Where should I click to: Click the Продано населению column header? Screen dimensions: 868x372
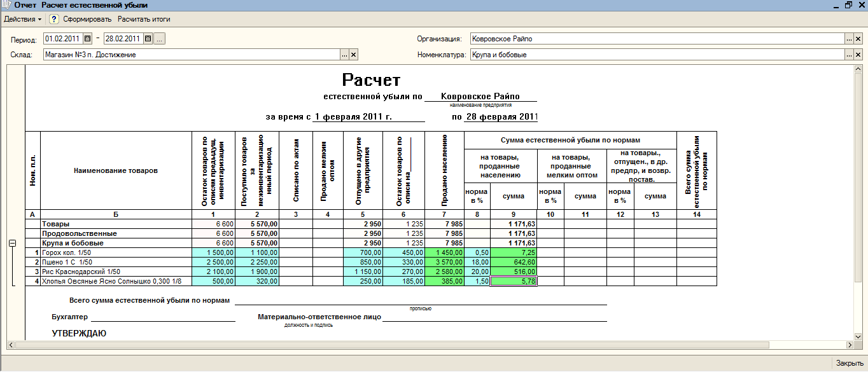(x=444, y=170)
